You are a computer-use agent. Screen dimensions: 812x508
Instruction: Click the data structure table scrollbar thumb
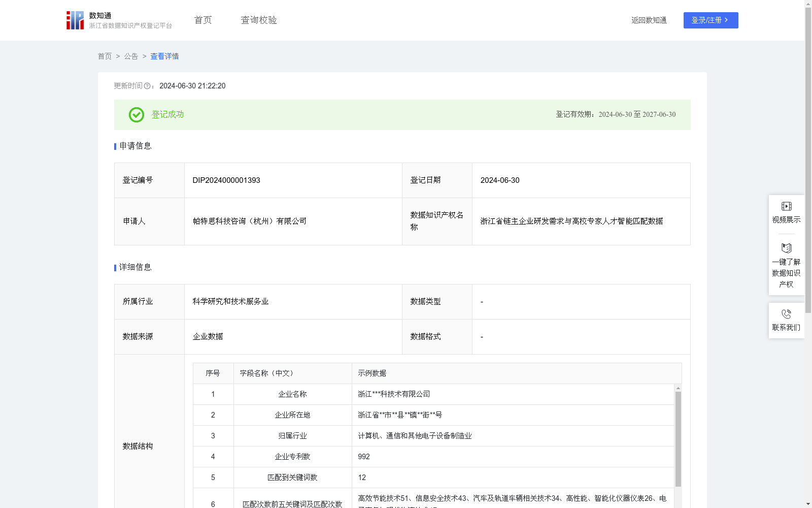(678, 439)
